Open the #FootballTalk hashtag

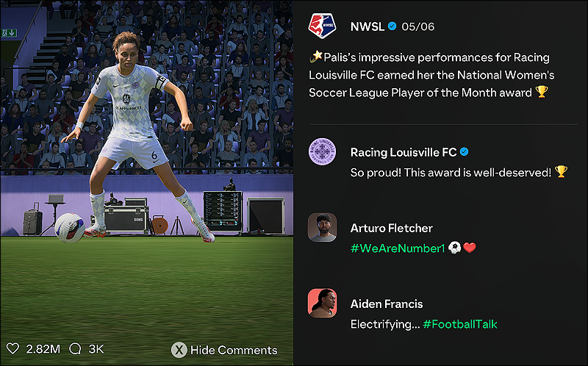point(460,324)
